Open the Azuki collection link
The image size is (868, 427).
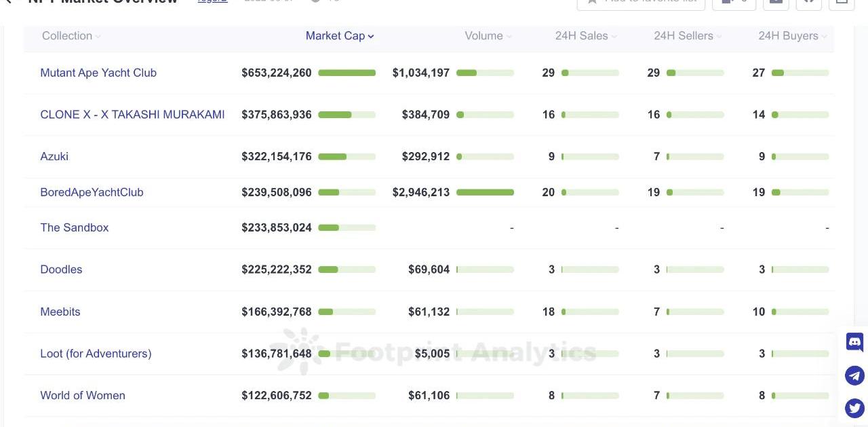coord(54,156)
